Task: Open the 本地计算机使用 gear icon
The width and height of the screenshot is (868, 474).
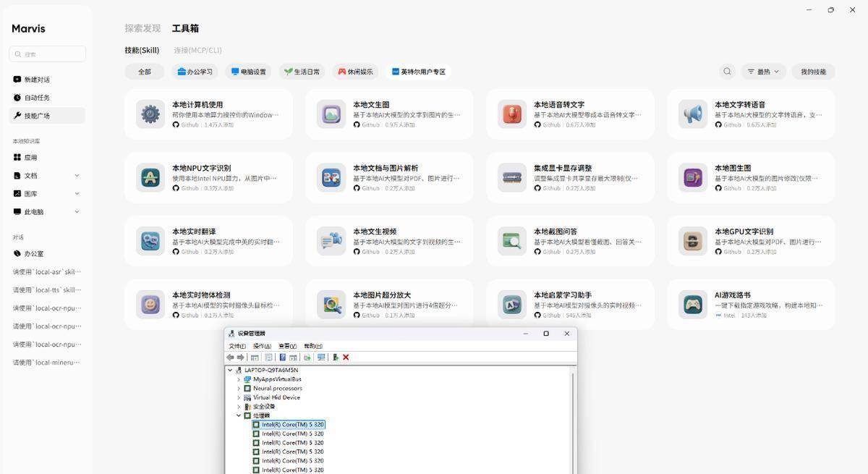Action: pos(150,114)
